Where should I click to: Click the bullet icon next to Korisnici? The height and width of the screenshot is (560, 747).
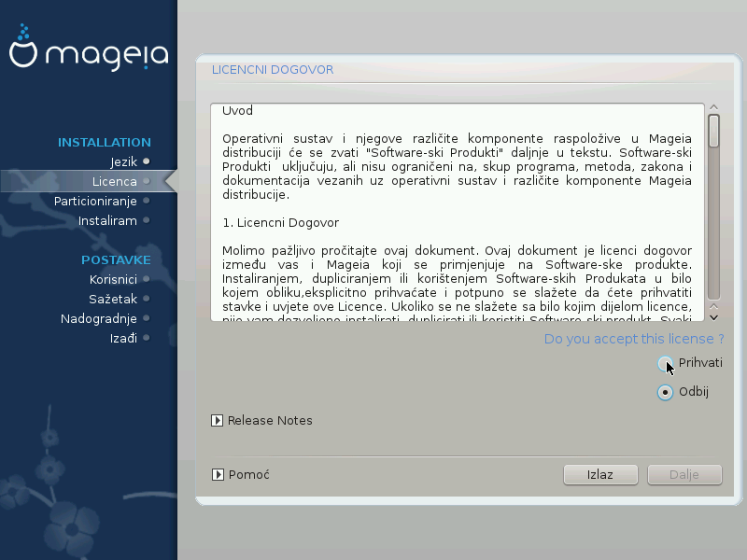click(147, 278)
